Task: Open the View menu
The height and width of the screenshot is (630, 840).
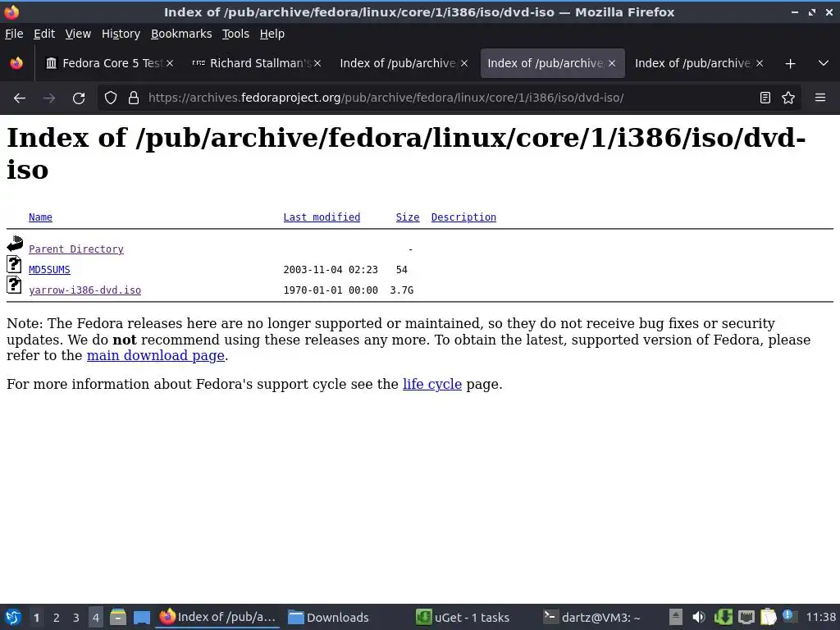Action: (78, 34)
